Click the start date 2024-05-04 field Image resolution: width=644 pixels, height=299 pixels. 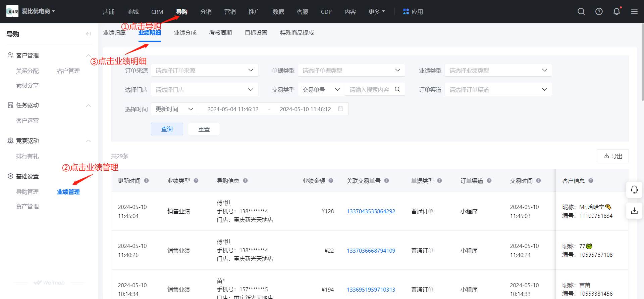click(x=233, y=109)
